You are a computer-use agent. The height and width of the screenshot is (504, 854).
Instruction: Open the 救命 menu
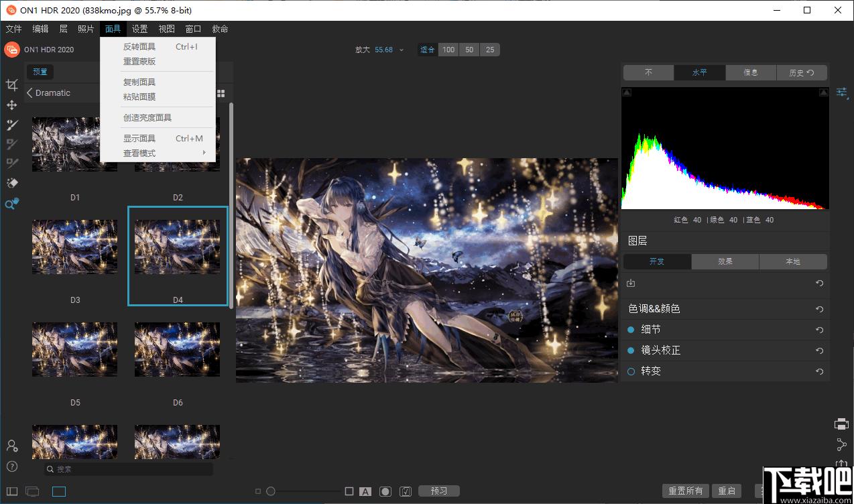tap(220, 29)
